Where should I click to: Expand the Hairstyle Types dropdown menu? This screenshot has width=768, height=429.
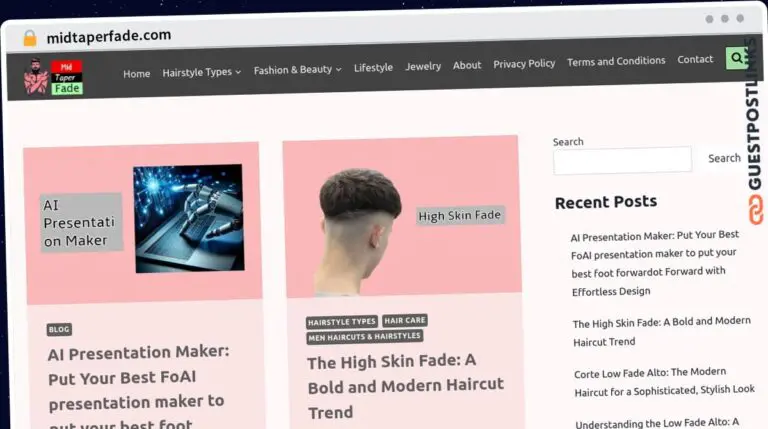point(202,72)
